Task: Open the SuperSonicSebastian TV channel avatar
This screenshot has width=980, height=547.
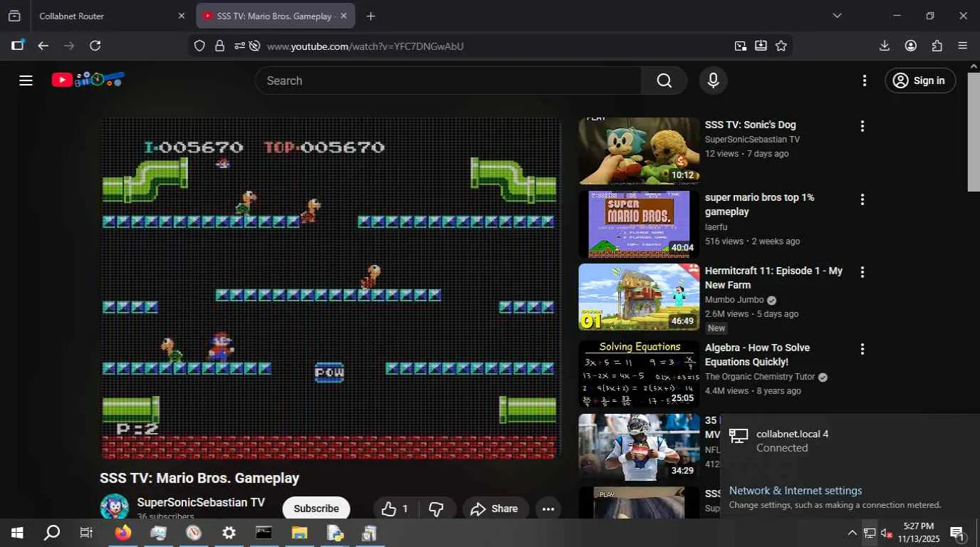Action: coord(114,507)
